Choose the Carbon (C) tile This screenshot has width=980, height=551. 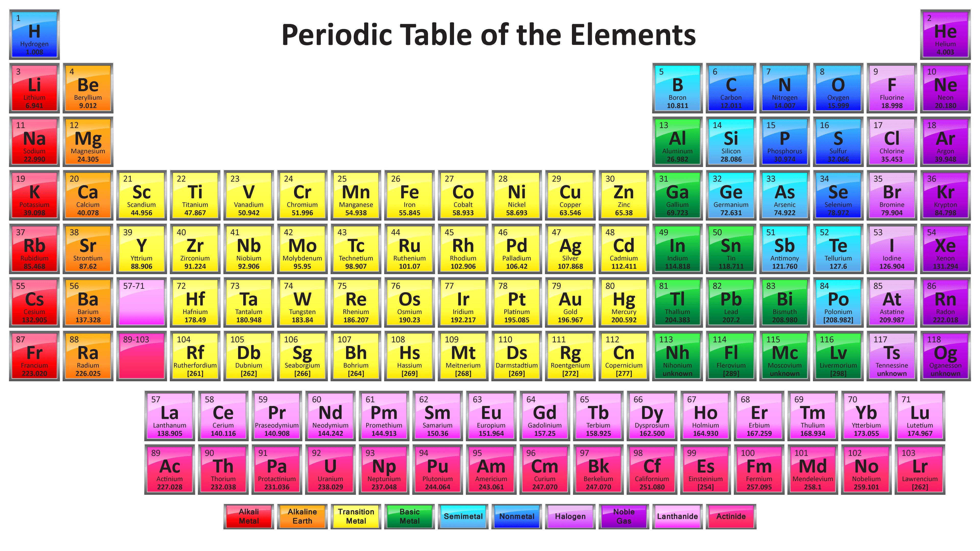coord(731,88)
